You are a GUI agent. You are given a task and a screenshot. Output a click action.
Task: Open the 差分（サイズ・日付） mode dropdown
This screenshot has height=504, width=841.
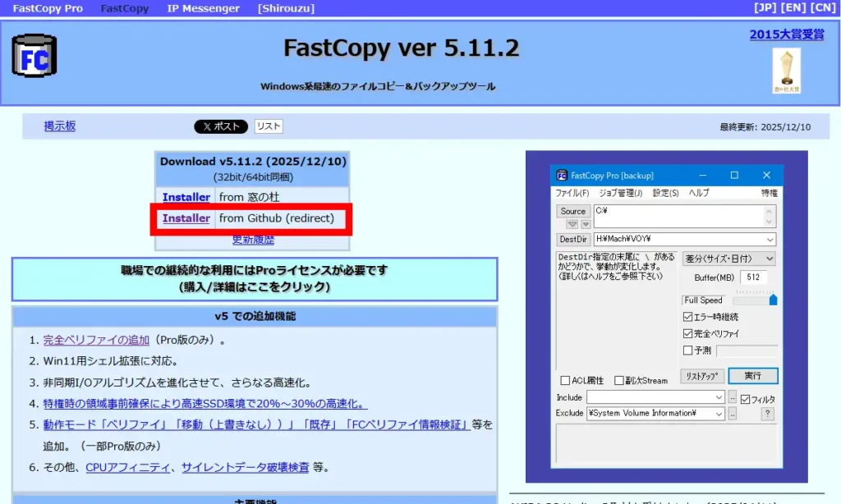pos(769,259)
